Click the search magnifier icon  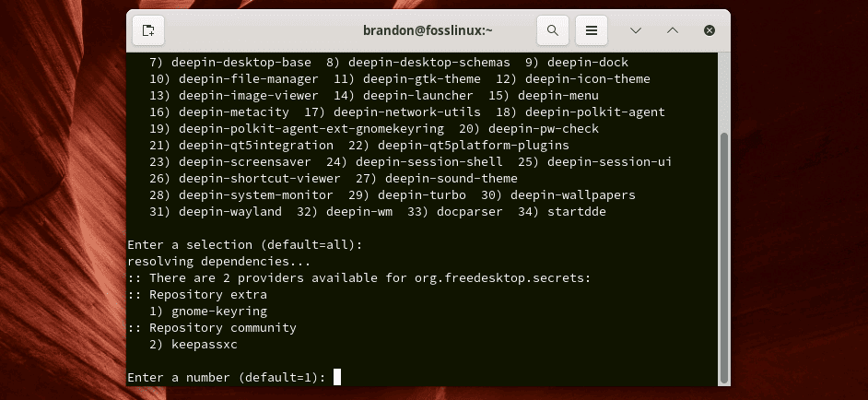553,30
